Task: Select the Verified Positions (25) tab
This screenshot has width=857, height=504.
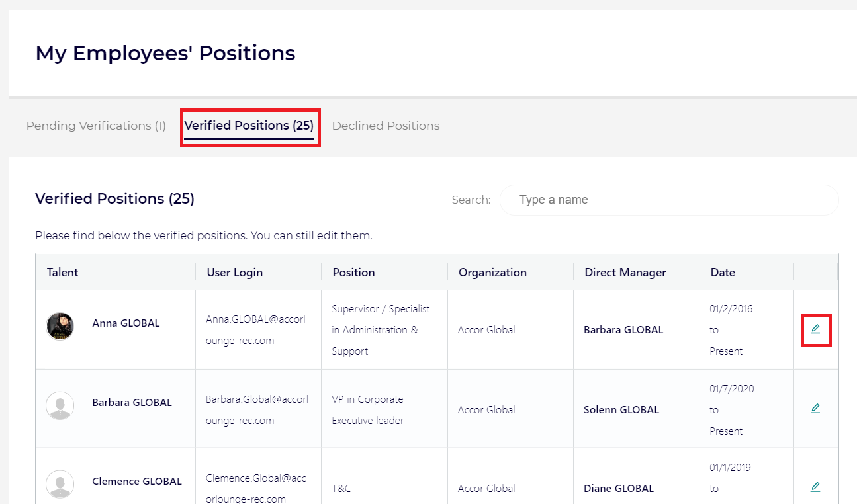Action: pyautogui.click(x=249, y=126)
